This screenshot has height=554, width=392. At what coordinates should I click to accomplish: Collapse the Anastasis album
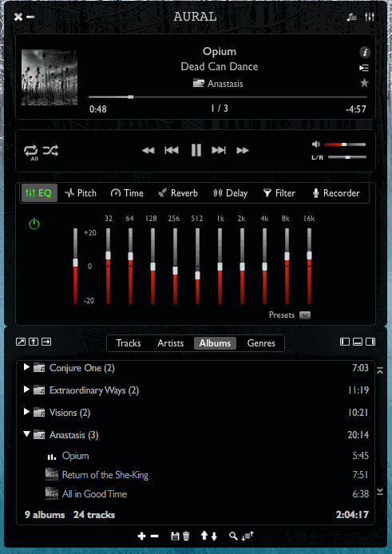[26, 434]
